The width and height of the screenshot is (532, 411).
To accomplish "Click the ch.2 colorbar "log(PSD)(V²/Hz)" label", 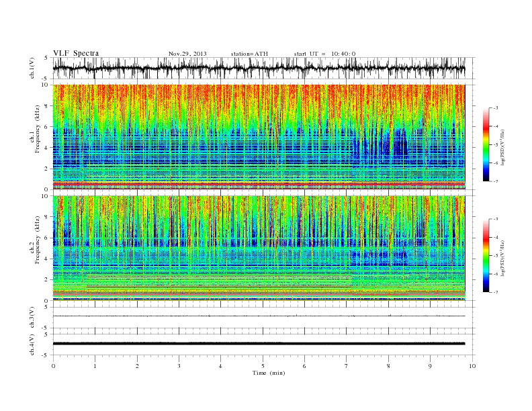I will tap(503, 258).
